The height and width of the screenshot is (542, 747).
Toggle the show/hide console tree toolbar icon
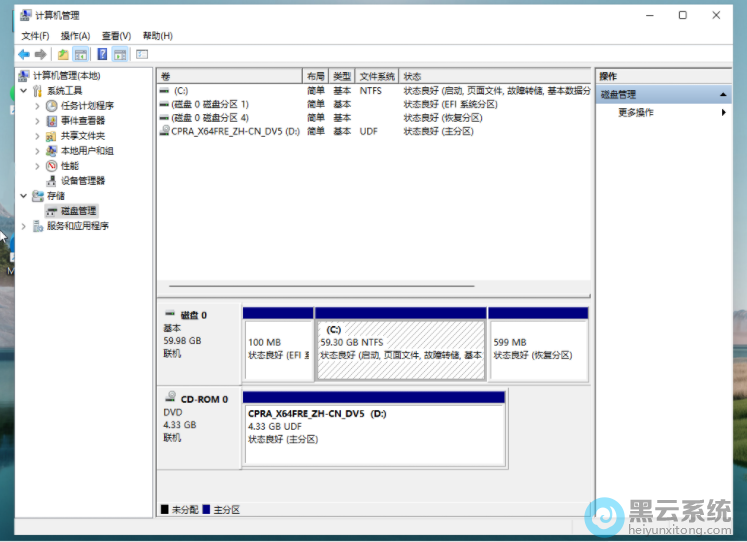81,54
